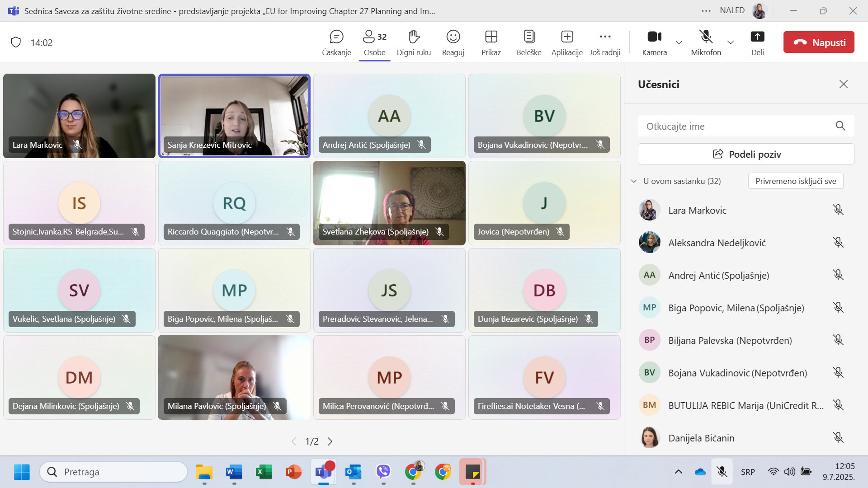This screenshot has height=488, width=868.
Task: Open NALED profile avatar
Action: 759,11
